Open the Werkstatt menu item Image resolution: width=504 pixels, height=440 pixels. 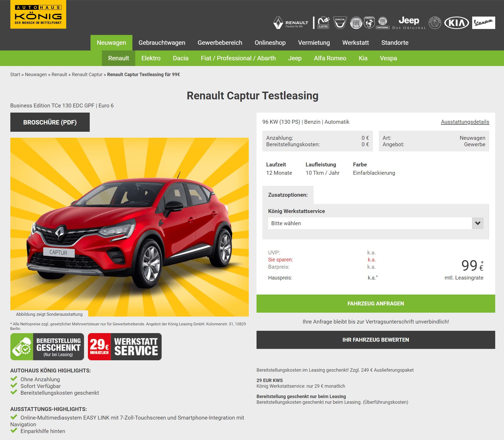(356, 43)
